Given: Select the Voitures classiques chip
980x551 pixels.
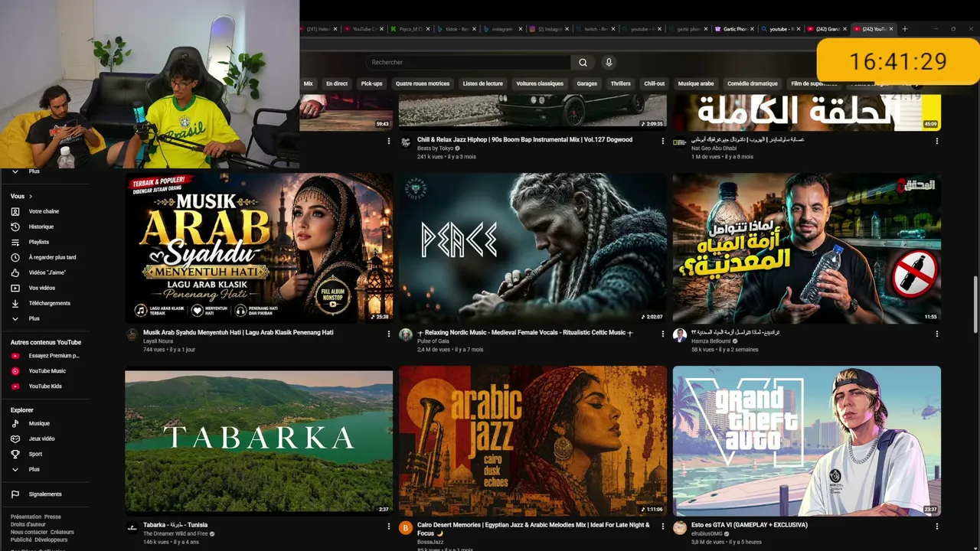Looking at the screenshot, I should click(x=540, y=83).
